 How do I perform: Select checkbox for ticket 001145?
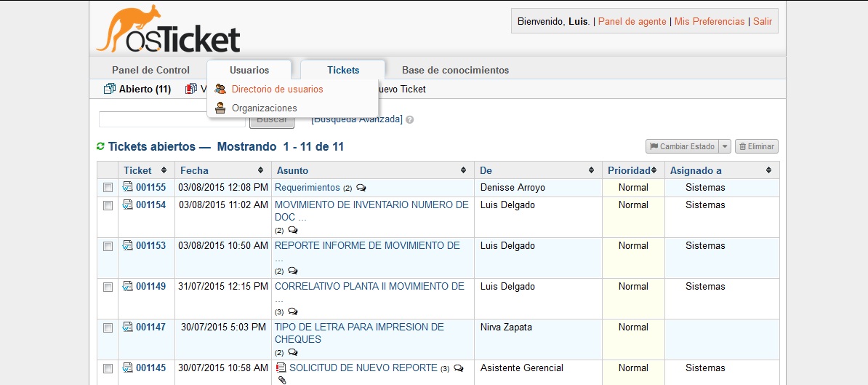pyautogui.click(x=108, y=368)
